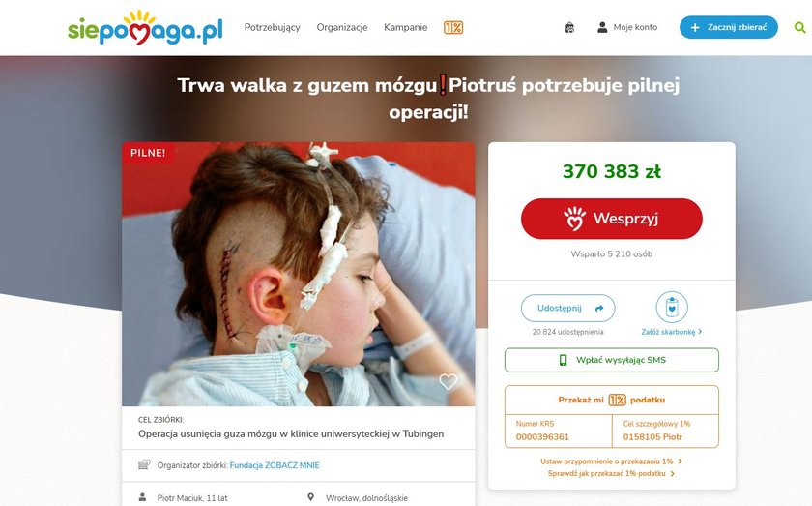Expand Sprawdź jak przekazać 1% podatku
The width and height of the screenshot is (812, 506).
pyautogui.click(x=612, y=473)
